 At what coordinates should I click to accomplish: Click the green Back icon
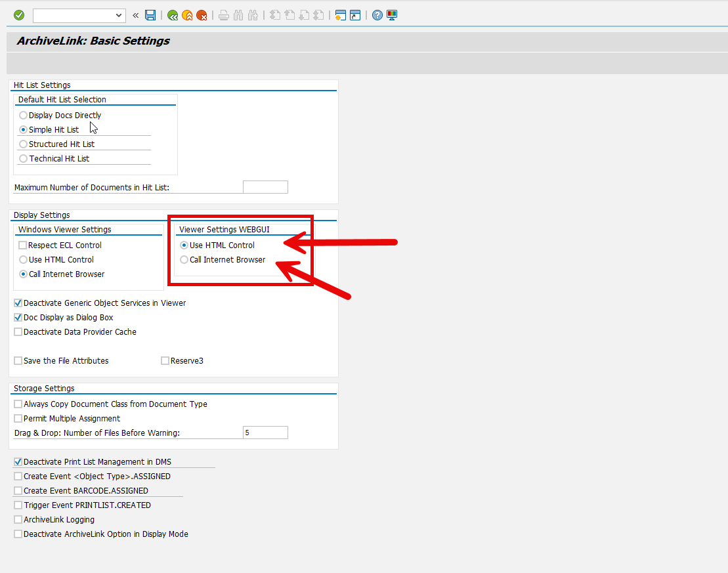point(173,15)
